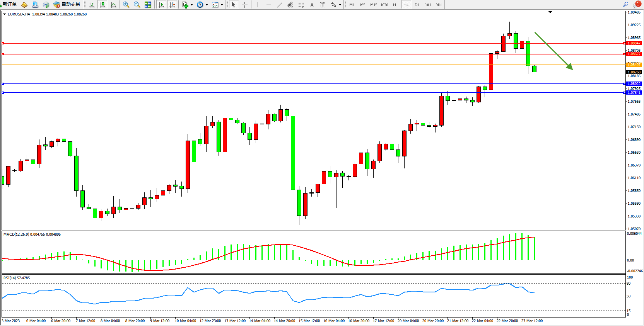Click the tile windows icon
Screen dimensions: 644x326
(148, 5)
